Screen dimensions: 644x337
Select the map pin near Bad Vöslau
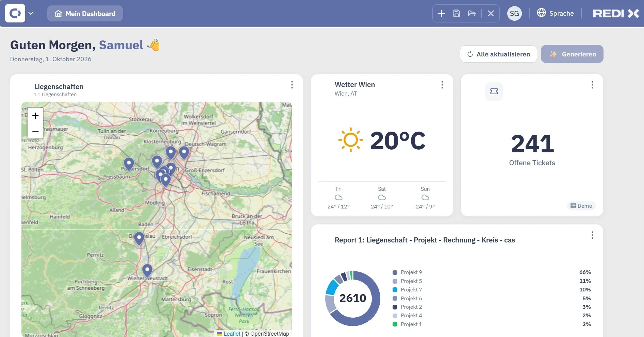tap(139, 239)
